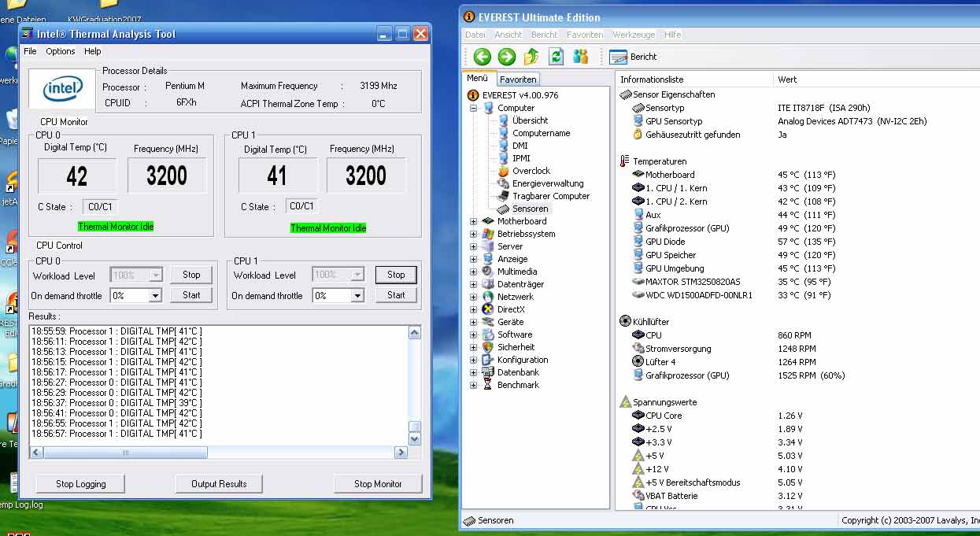Click the Geräte icon in the tree
Screen dimensions: 980x536
(x=489, y=322)
